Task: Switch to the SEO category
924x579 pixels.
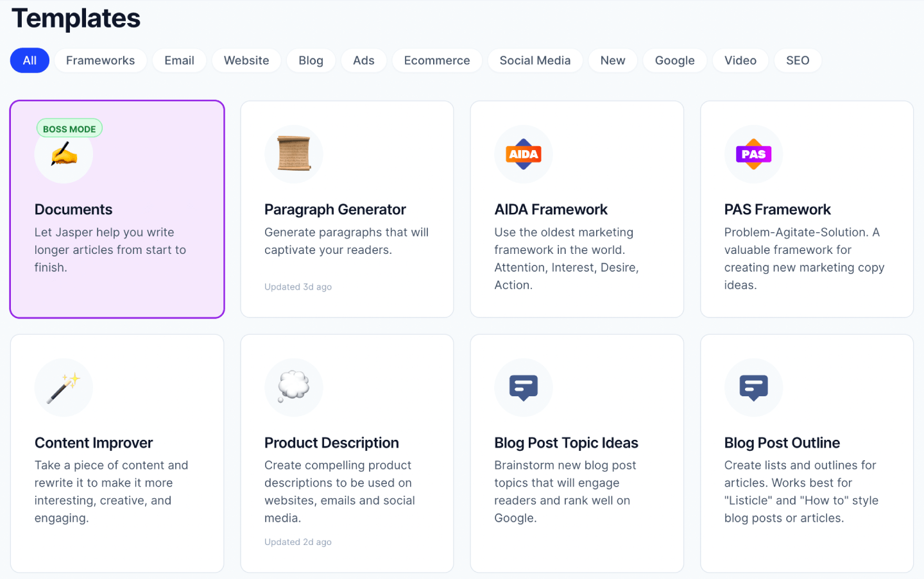Action: click(x=798, y=60)
